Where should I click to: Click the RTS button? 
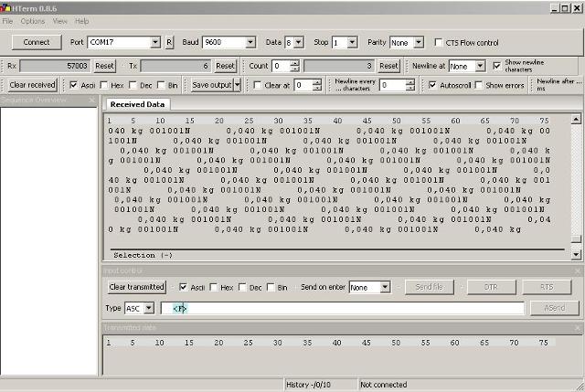click(x=547, y=287)
